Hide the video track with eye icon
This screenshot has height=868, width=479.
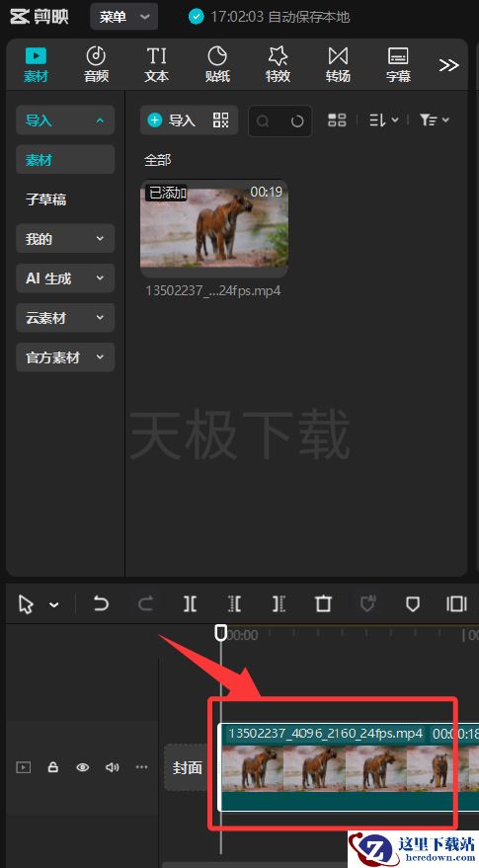point(83,767)
